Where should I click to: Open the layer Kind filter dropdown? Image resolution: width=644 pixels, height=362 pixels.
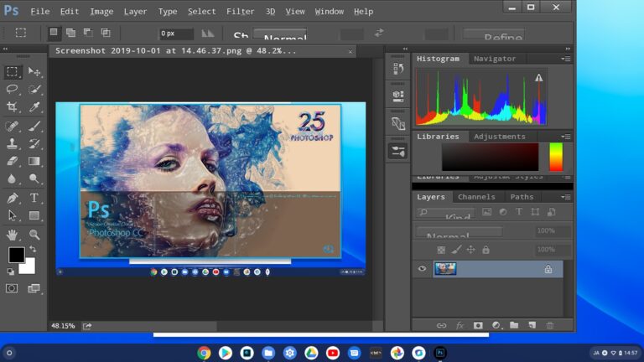(x=445, y=213)
